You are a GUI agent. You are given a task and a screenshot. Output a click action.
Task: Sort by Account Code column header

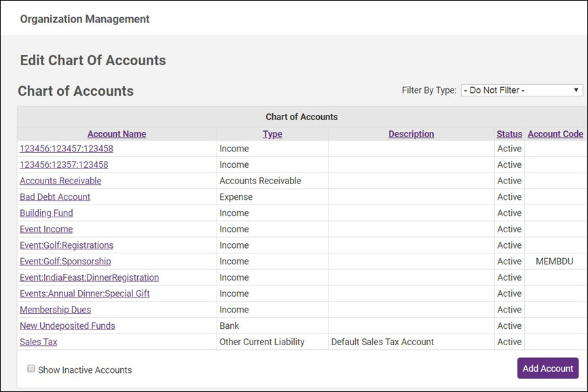555,134
